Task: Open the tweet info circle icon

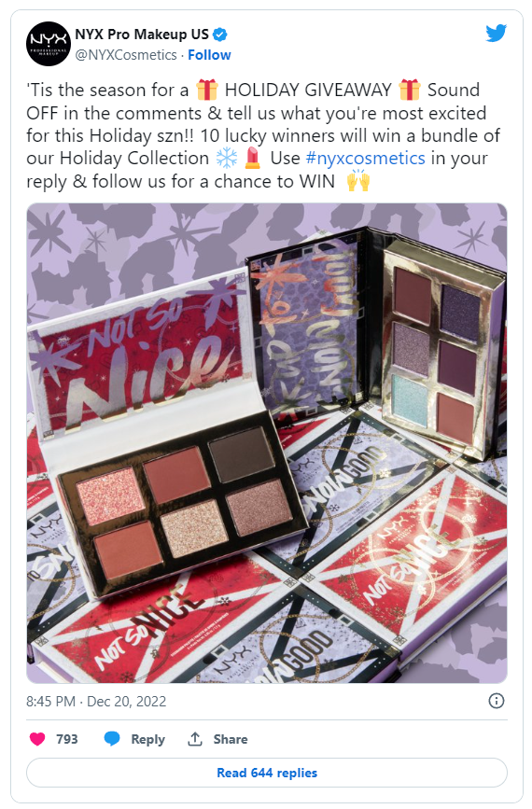Action: point(496,701)
